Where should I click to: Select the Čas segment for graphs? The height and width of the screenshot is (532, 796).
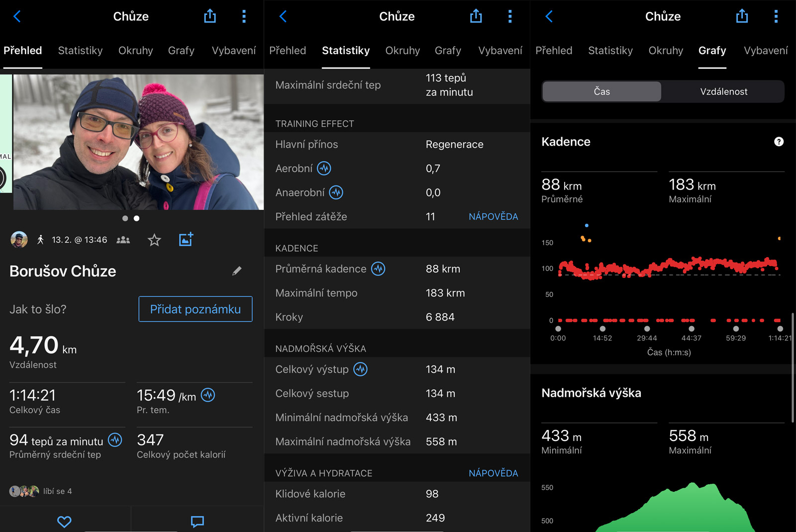point(601,91)
